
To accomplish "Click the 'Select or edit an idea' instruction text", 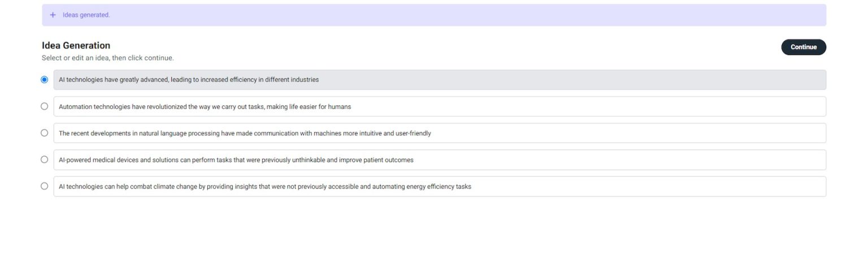I will pos(107,58).
